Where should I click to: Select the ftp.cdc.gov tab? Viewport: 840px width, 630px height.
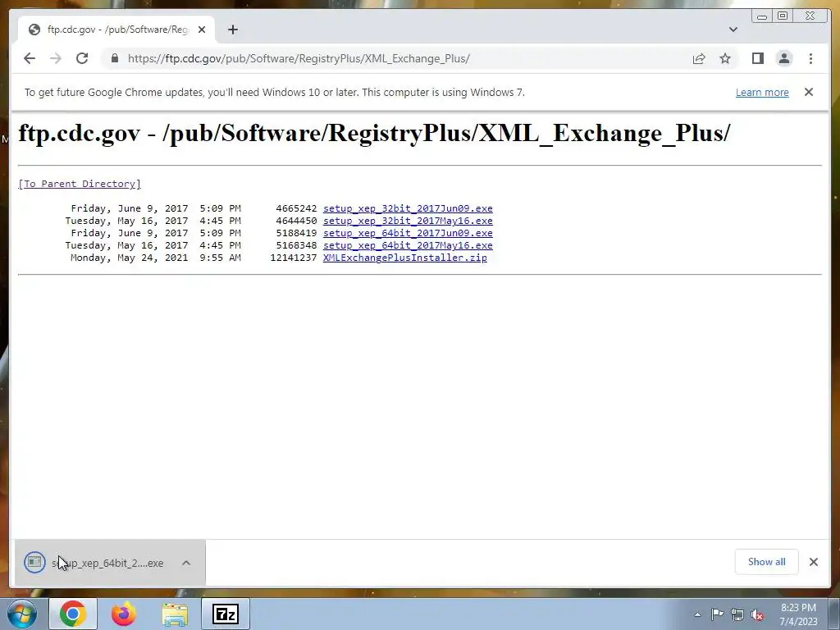(116, 30)
